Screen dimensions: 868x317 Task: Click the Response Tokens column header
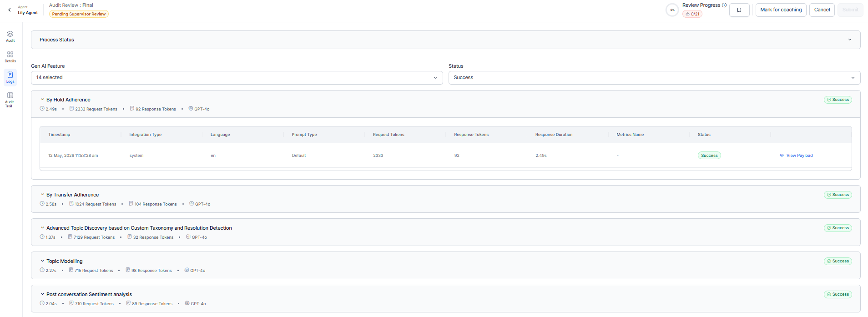(x=471, y=135)
